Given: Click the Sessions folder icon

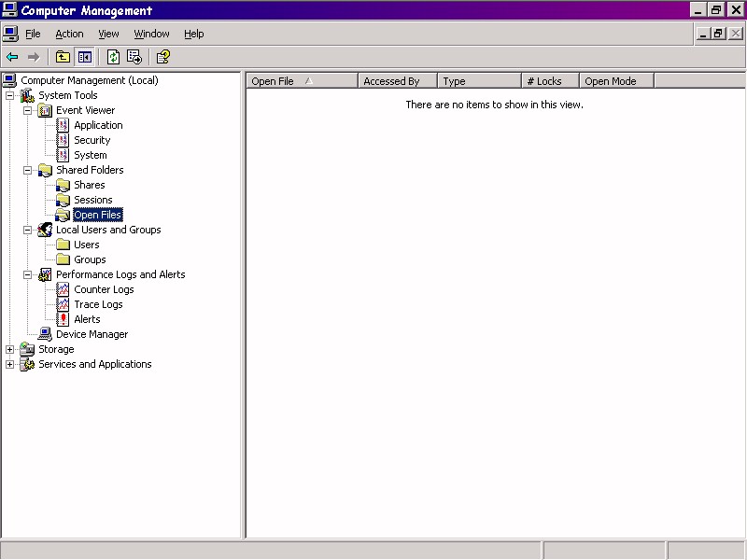Looking at the screenshot, I should pyautogui.click(x=63, y=200).
